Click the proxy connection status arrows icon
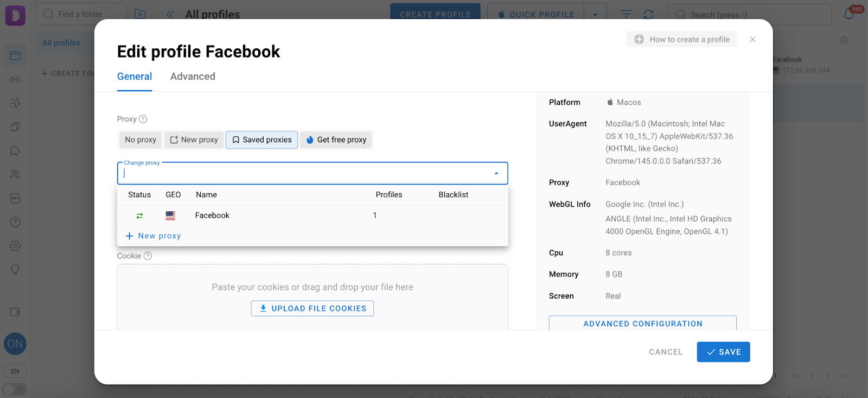Screen dimensions: 868x398 pyautogui.click(x=139, y=216)
